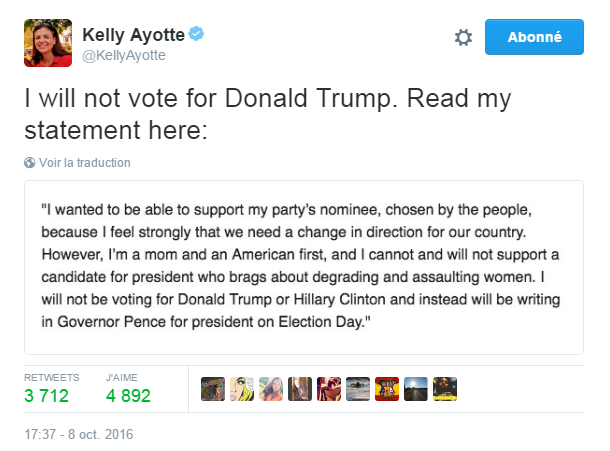Enlarge the quoted statement image
The image size is (610, 451).
pyautogui.click(x=303, y=267)
